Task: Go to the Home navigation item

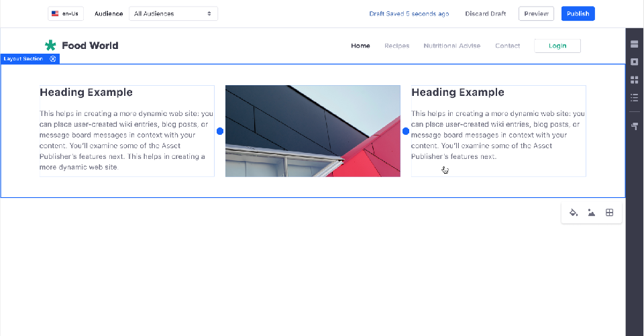Action: click(360, 46)
